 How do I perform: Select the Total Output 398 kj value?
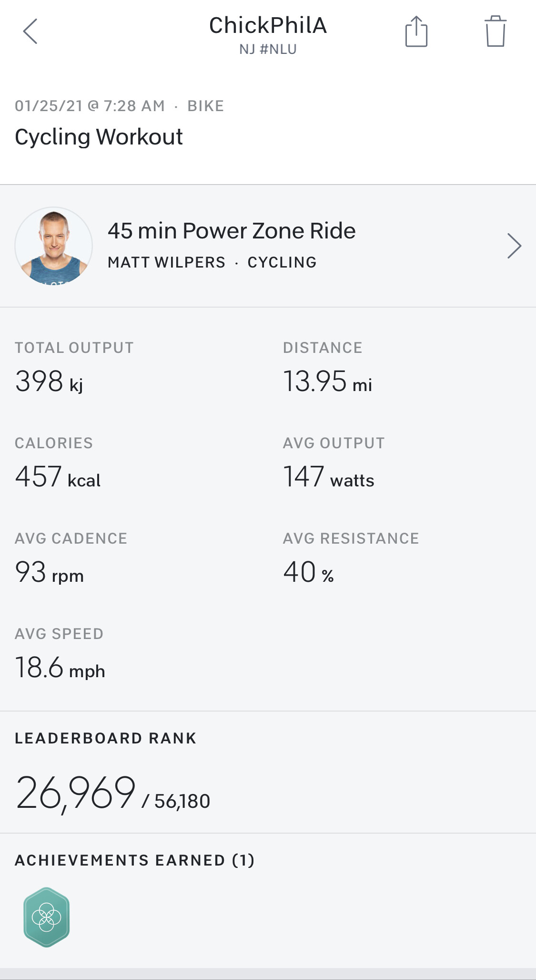click(x=50, y=382)
